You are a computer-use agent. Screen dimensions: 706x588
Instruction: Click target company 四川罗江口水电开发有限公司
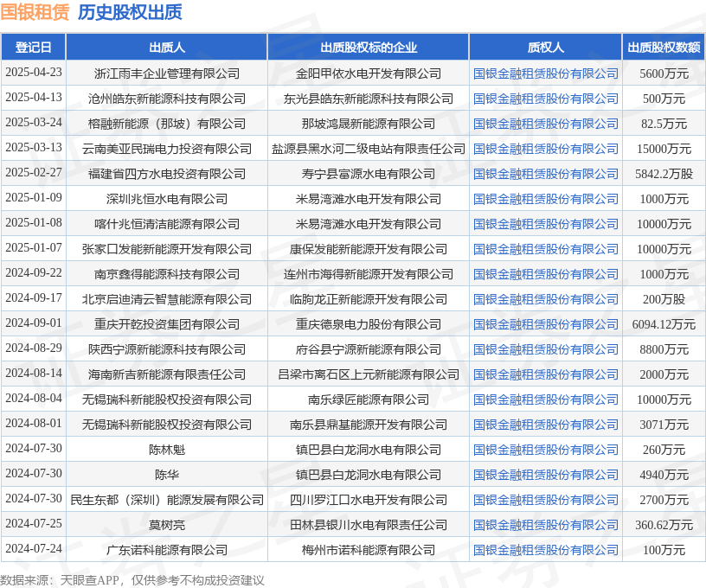[369, 500]
